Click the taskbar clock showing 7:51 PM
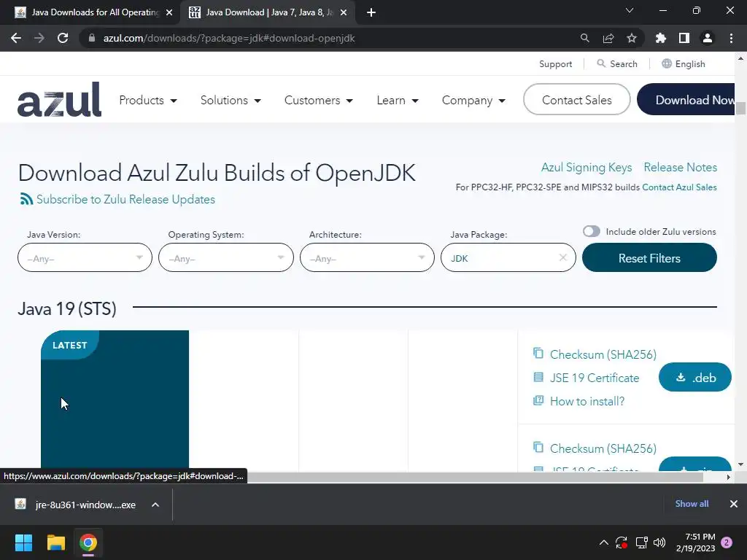 click(695, 542)
